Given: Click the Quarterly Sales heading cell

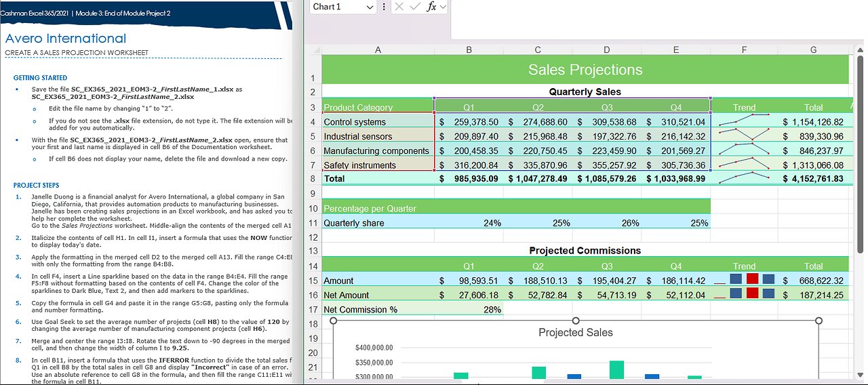Looking at the screenshot, I should (585, 92).
